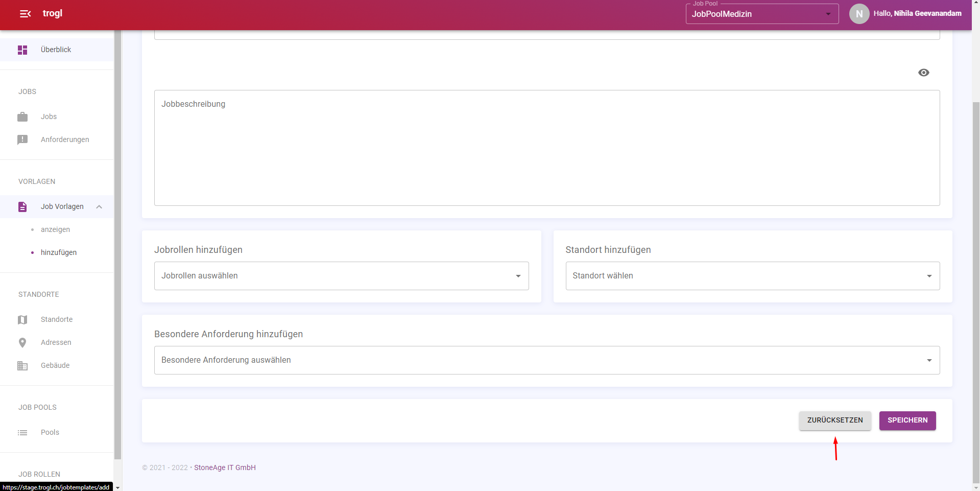980x491 pixels.
Task: Toggle preview with the eye icon
Action: point(923,73)
